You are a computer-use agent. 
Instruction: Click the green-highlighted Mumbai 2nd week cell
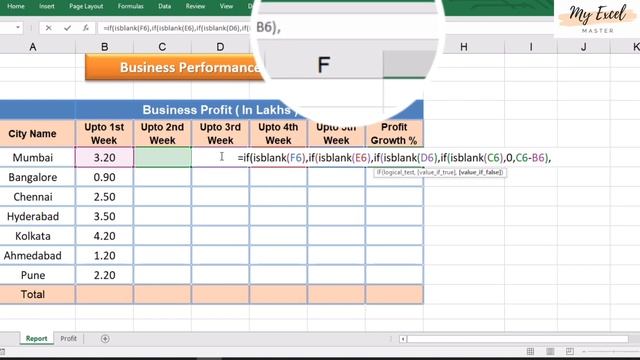(162, 158)
